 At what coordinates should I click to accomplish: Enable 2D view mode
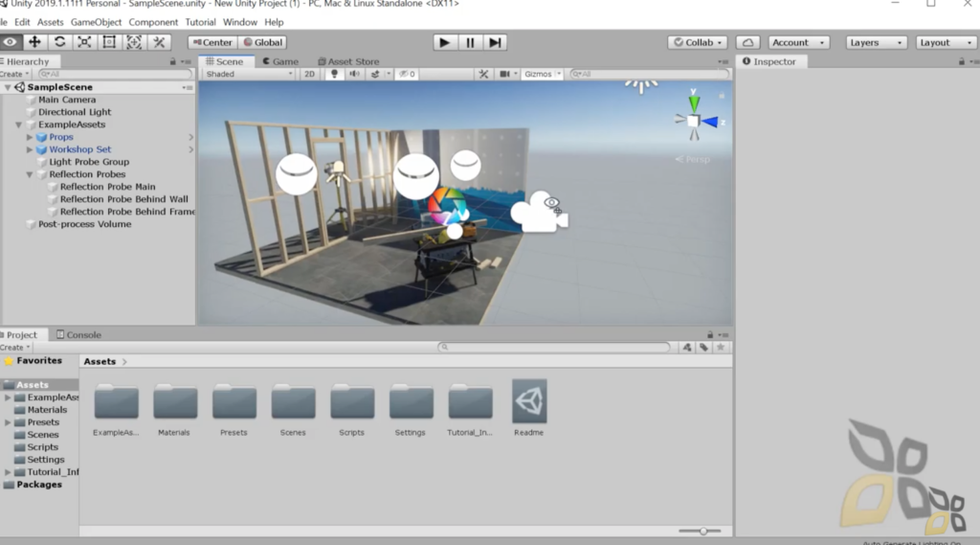[x=309, y=74]
